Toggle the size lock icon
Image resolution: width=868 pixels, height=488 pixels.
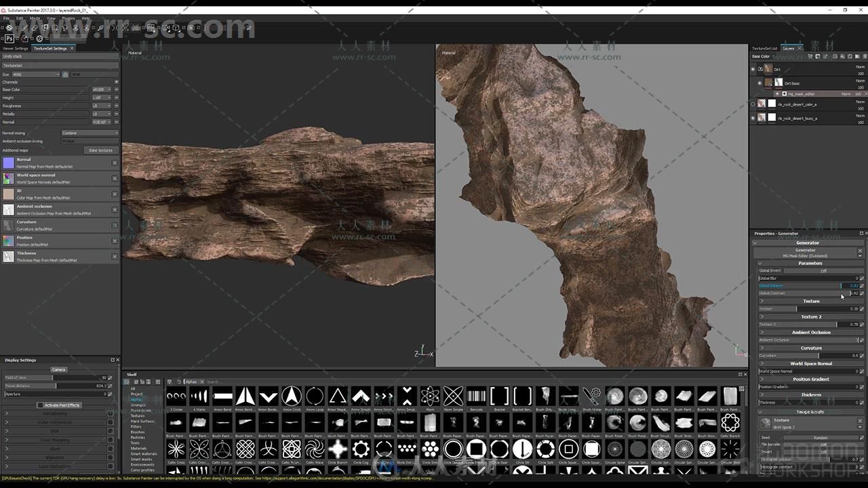(x=65, y=74)
